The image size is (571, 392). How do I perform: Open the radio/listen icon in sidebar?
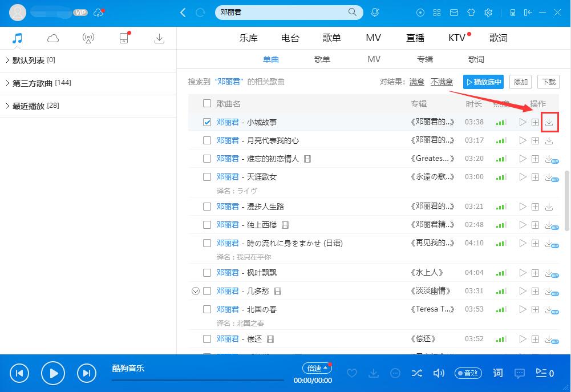(88, 38)
